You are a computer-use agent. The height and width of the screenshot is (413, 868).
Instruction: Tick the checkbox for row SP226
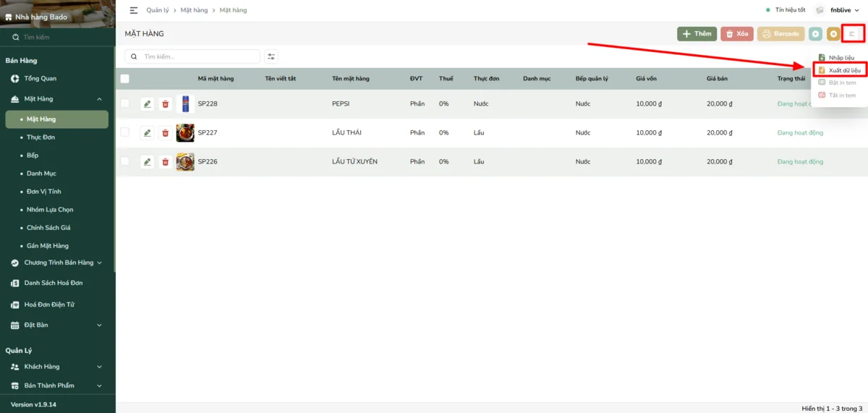[125, 161]
